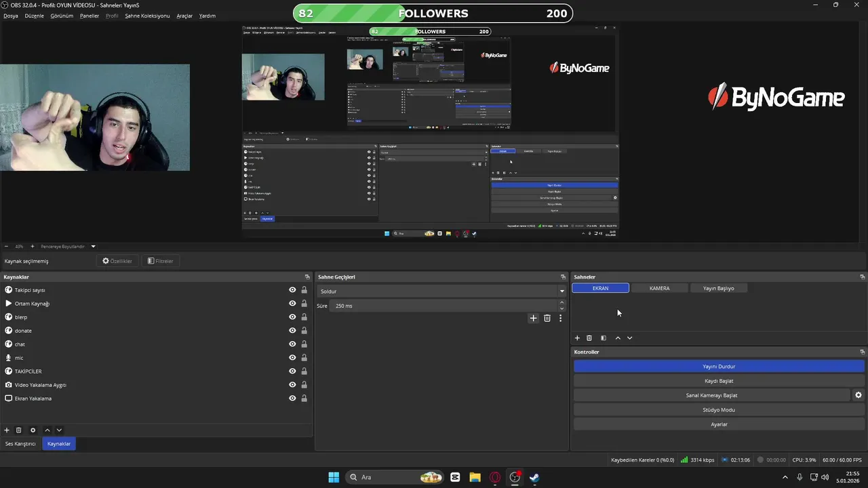Hide the Video Yakalama Aygıtı source

[292, 385]
